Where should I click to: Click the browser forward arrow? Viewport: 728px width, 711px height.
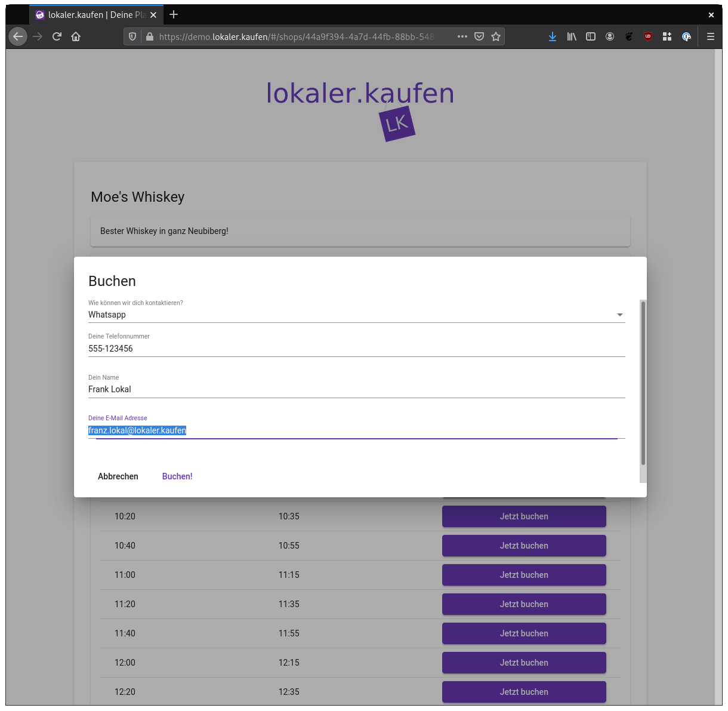pos(38,36)
